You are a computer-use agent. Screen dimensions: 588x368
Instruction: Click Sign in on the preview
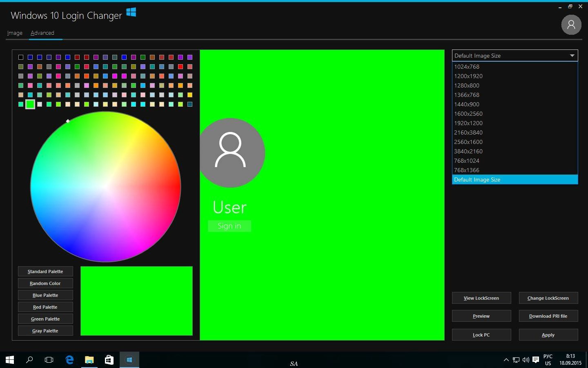pyautogui.click(x=229, y=226)
